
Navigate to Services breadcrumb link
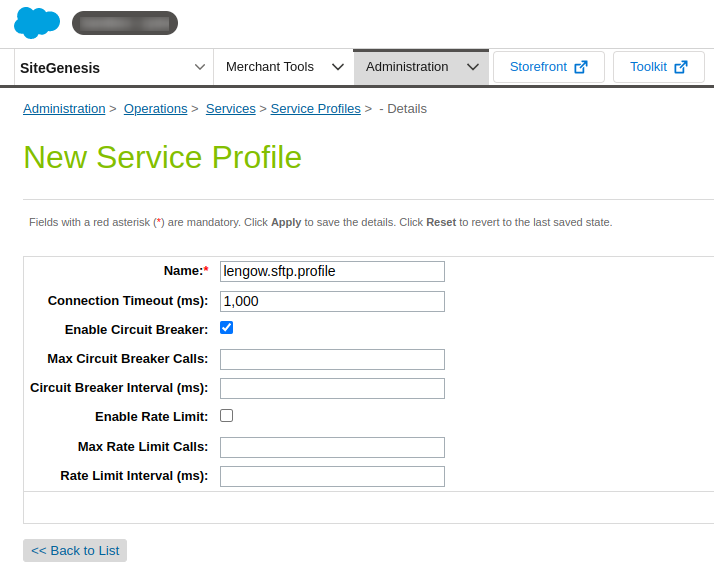[230, 109]
